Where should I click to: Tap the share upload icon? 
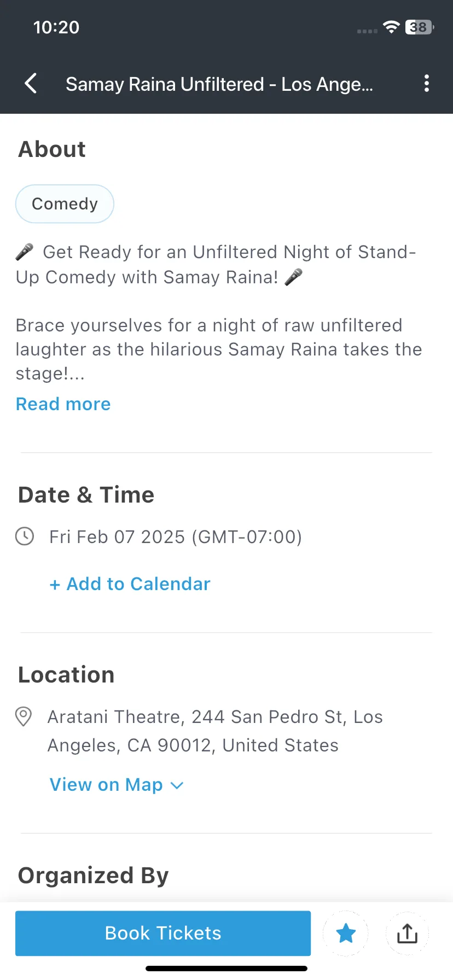click(x=407, y=933)
